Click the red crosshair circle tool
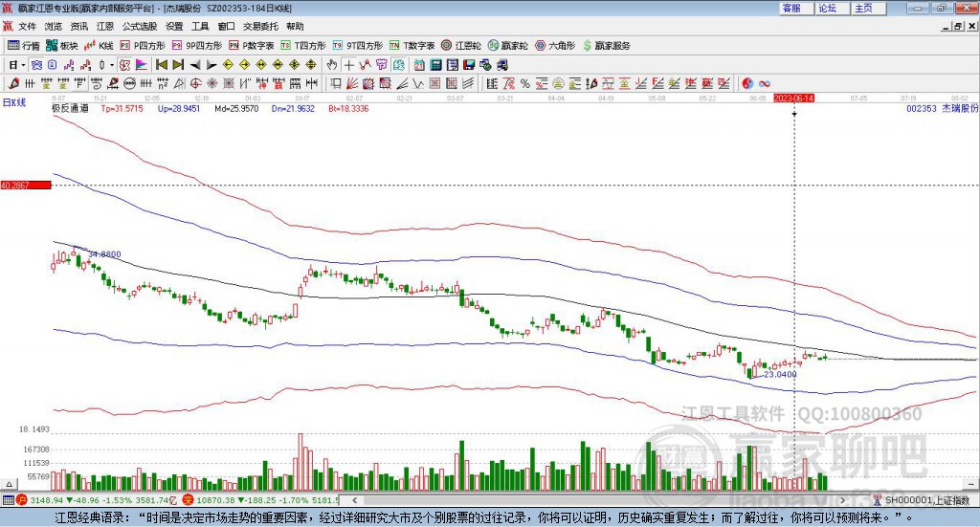The width and height of the screenshot is (980, 527). [x=195, y=83]
